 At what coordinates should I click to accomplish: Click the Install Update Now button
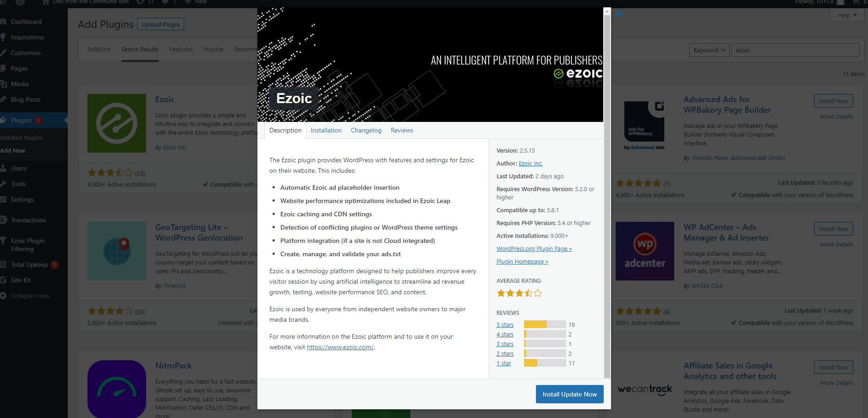(x=569, y=394)
